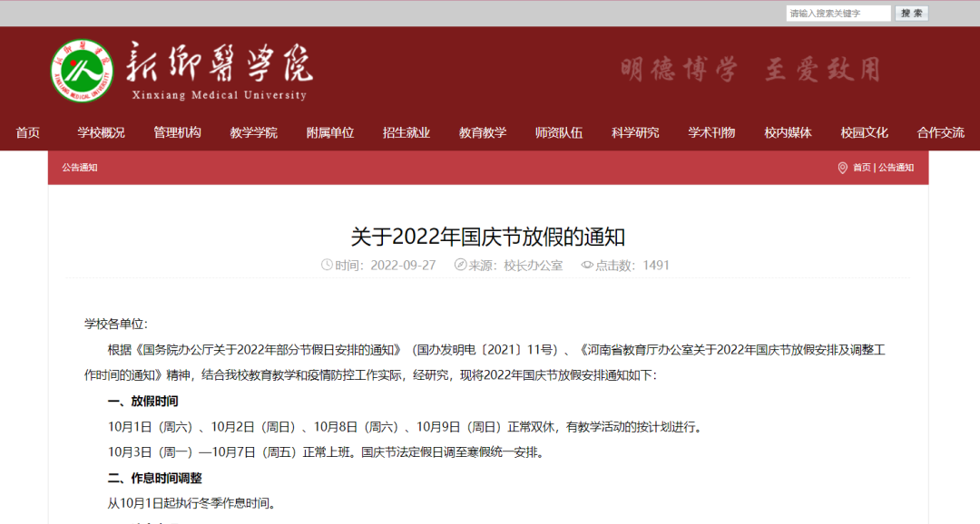980x524 pixels.
Task: Click the clock icon beside publish time
Action: pyautogui.click(x=327, y=266)
